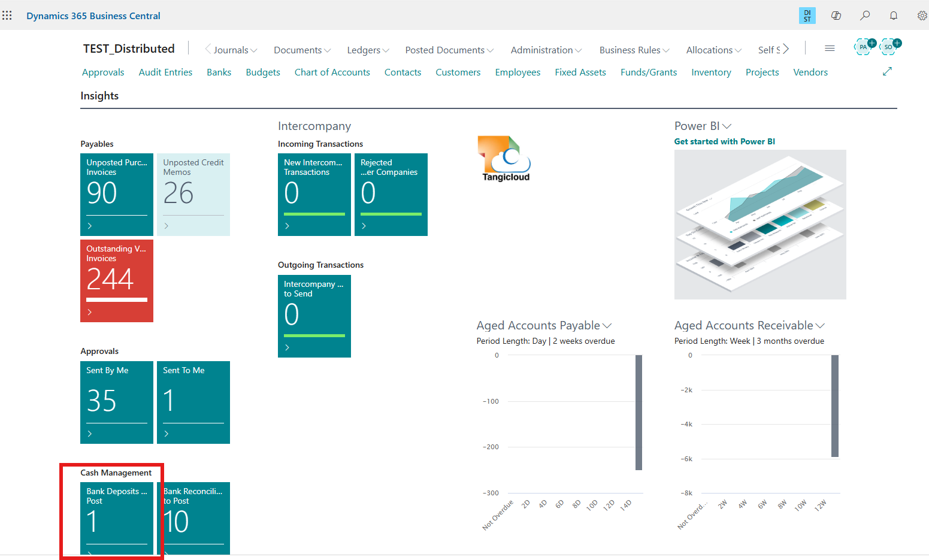
Task: Open Budgets page
Action: pos(263,72)
